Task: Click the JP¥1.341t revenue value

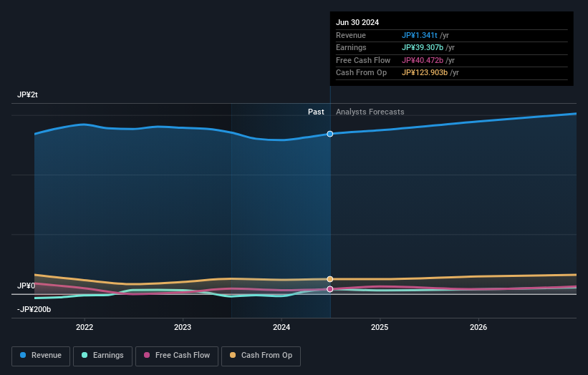Action: (419, 35)
